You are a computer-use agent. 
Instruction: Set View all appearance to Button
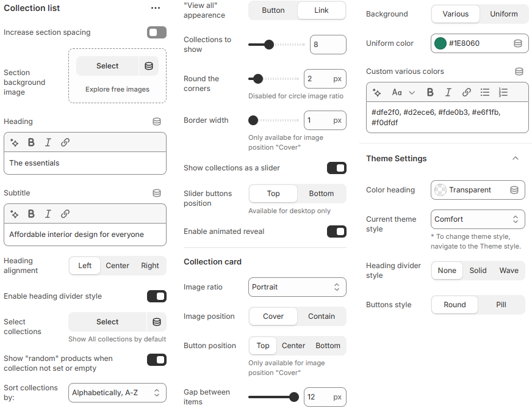pos(273,10)
